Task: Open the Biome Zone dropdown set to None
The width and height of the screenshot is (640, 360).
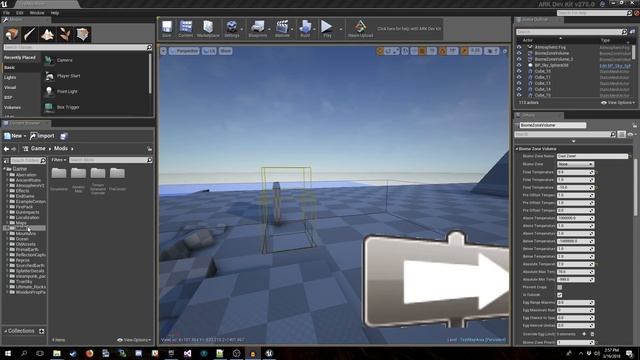Action: [x=575, y=164]
